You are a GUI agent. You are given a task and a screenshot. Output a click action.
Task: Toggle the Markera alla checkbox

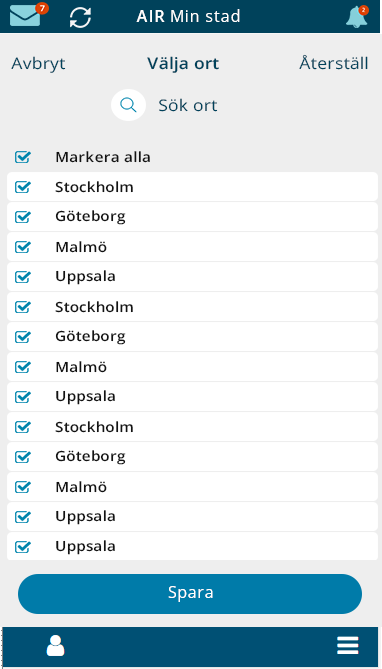(23, 157)
